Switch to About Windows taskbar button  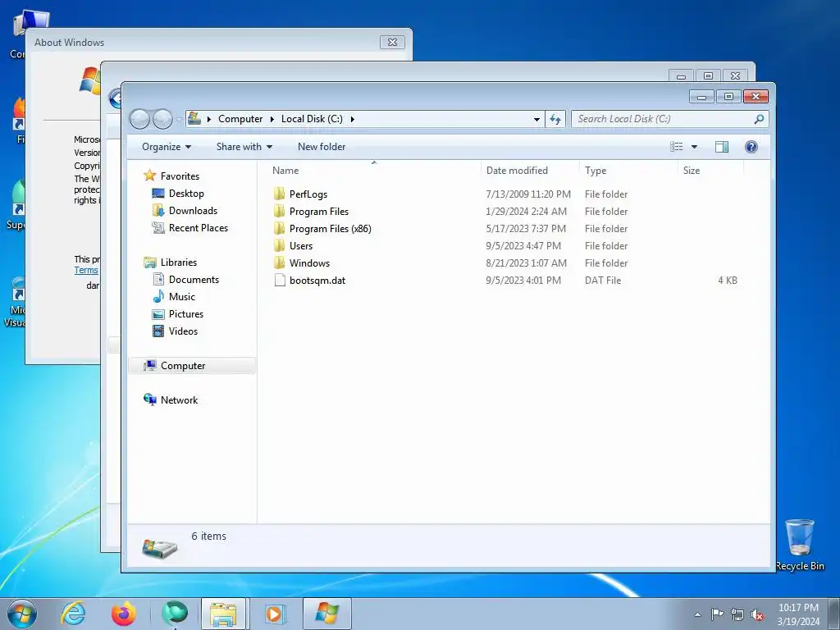(326, 614)
